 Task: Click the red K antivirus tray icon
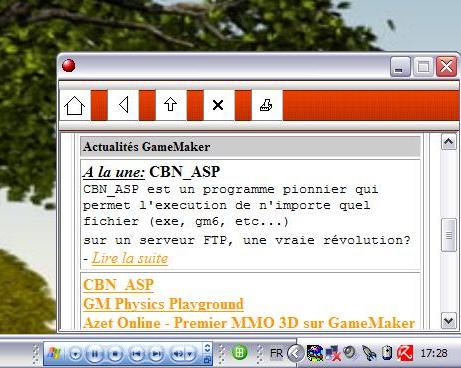tap(405, 353)
